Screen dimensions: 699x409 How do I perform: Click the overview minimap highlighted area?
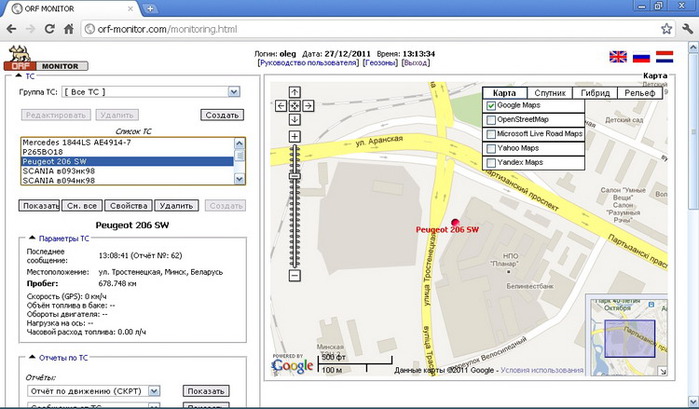(x=629, y=339)
